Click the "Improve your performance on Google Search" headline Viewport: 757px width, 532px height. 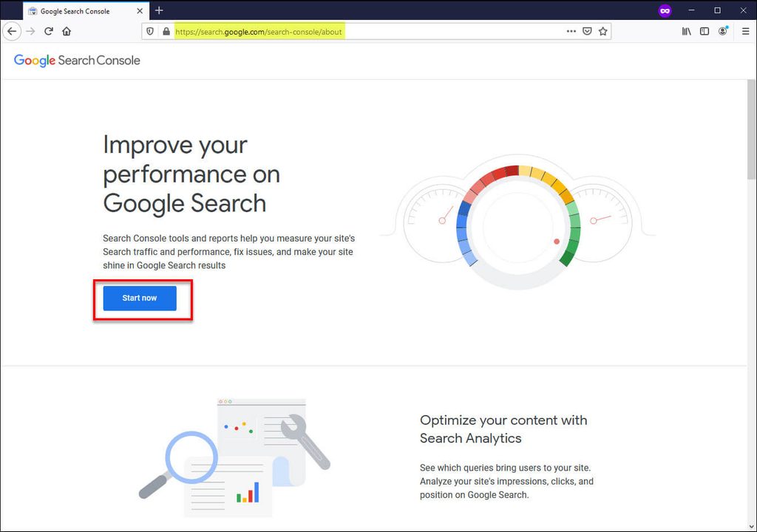coord(191,174)
